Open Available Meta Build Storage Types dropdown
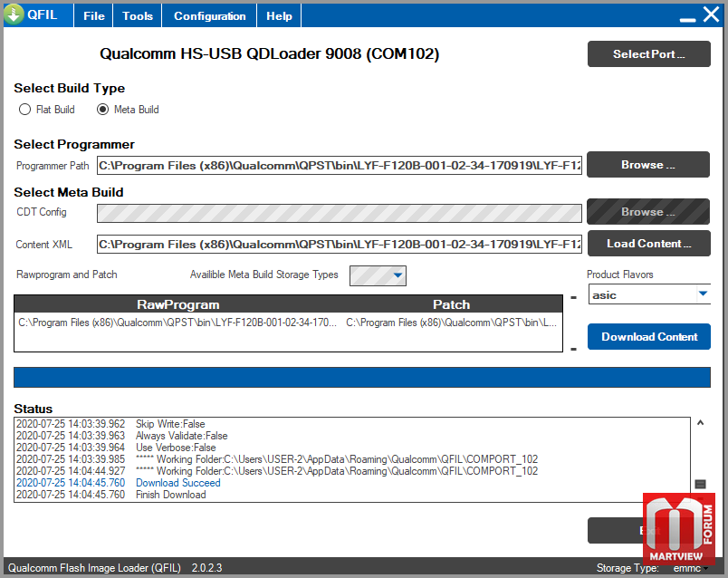Screen dimensions: 728x578 (x=378, y=275)
